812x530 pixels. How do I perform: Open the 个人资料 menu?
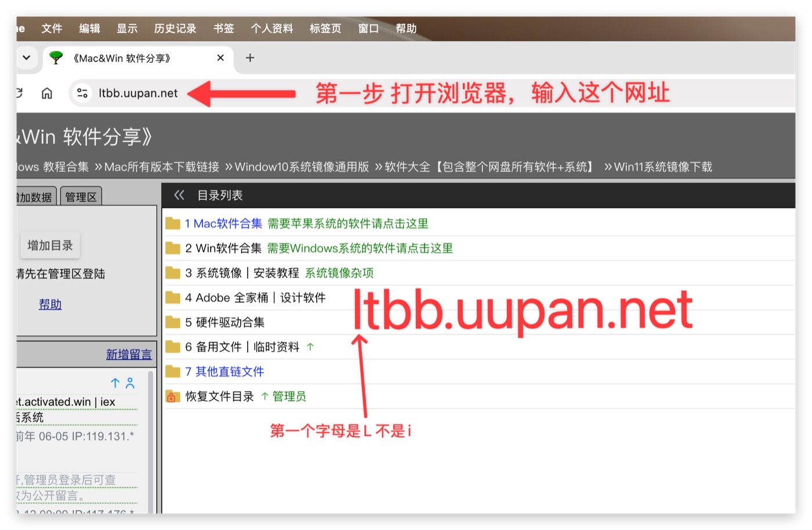pyautogui.click(x=272, y=28)
